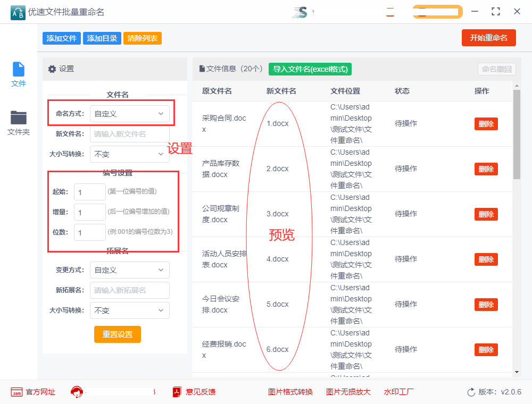The width and height of the screenshot is (532, 404).
Task: Open the 图片无损放大 link in footer
Action: coord(348,392)
